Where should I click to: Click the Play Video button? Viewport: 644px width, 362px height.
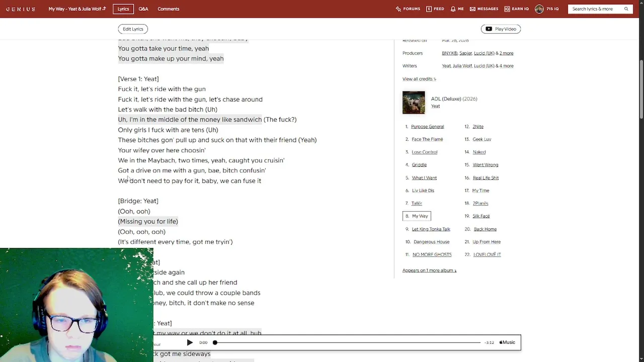tap(501, 29)
